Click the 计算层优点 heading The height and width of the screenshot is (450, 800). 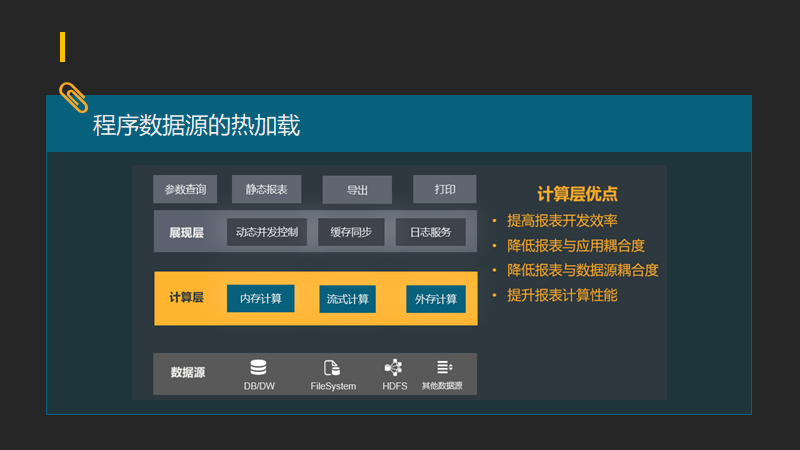coord(578,194)
